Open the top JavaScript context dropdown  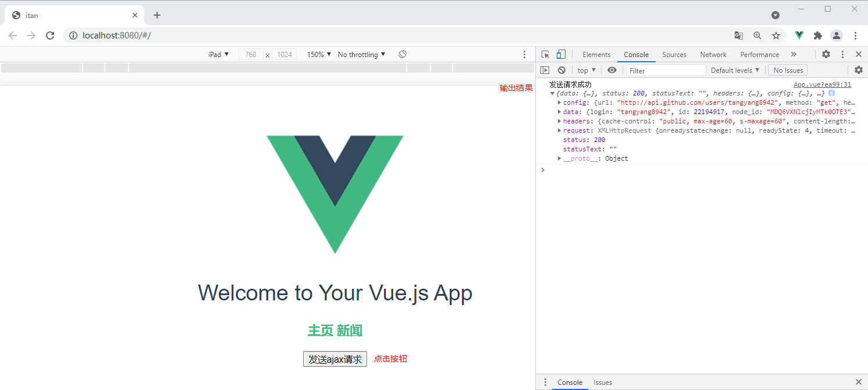(586, 70)
